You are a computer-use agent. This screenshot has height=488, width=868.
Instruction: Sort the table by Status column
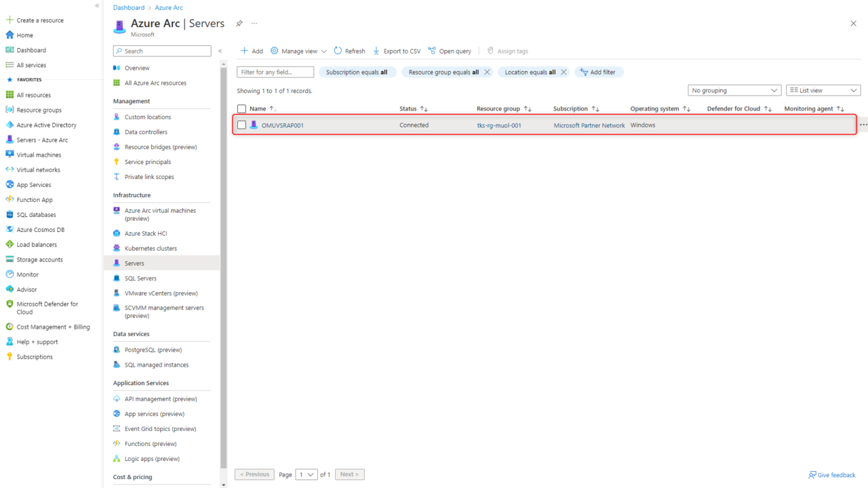[414, 108]
